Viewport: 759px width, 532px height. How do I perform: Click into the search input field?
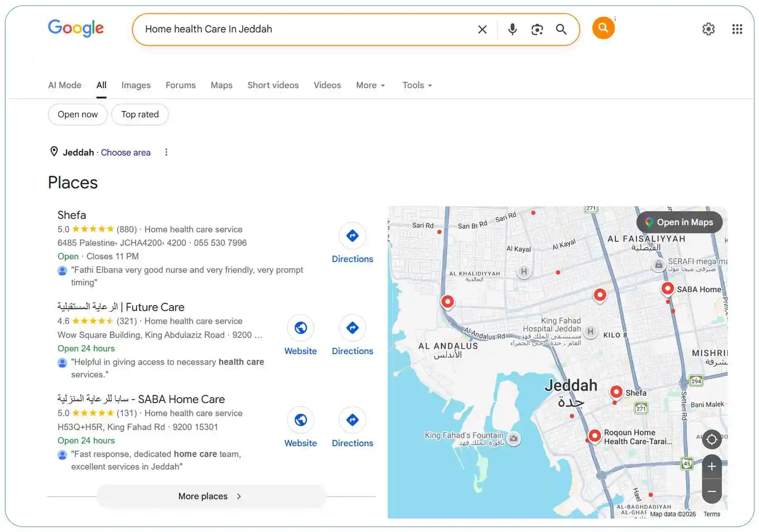(x=304, y=30)
